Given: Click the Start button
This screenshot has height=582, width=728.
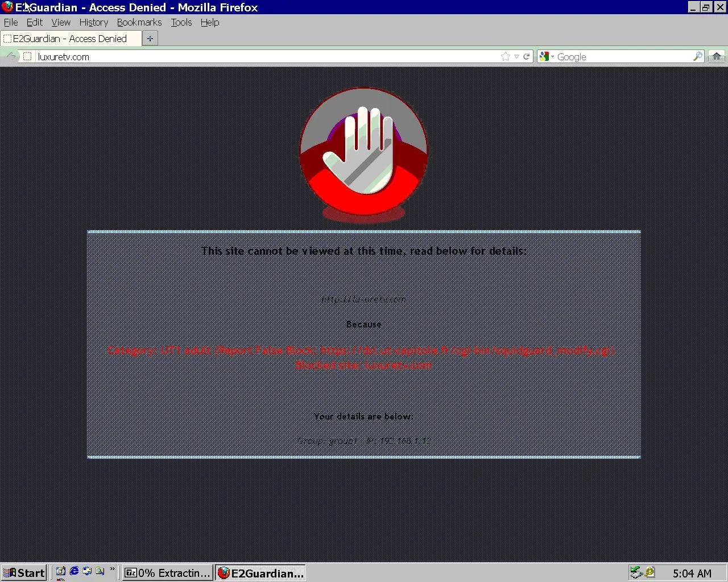Looking at the screenshot, I should click(x=23, y=573).
